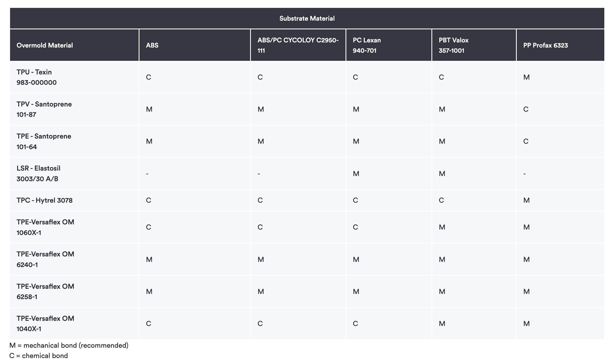Click the TPE-Versaflex OM 6258-1 label
616x364 pixels.
[x=45, y=291]
